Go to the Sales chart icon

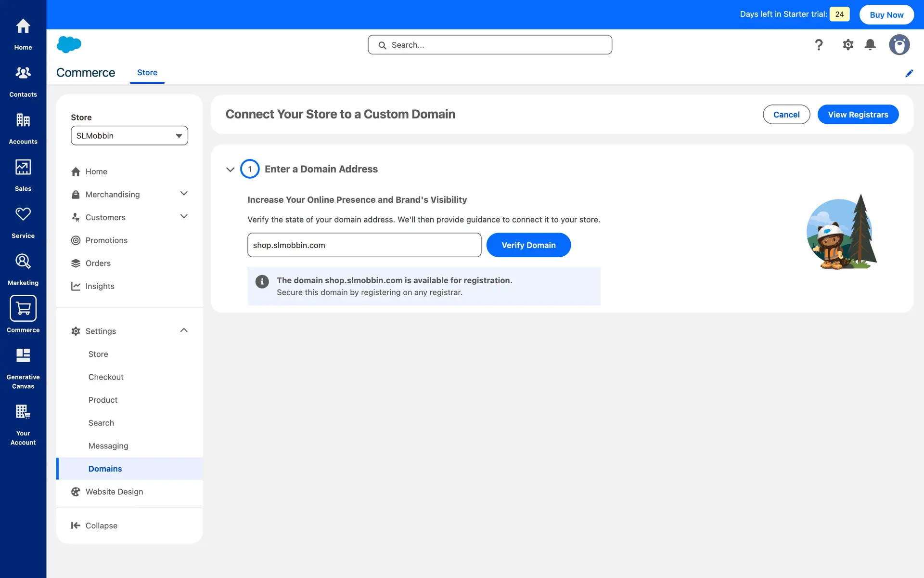pyautogui.click(x=23, y=175)
